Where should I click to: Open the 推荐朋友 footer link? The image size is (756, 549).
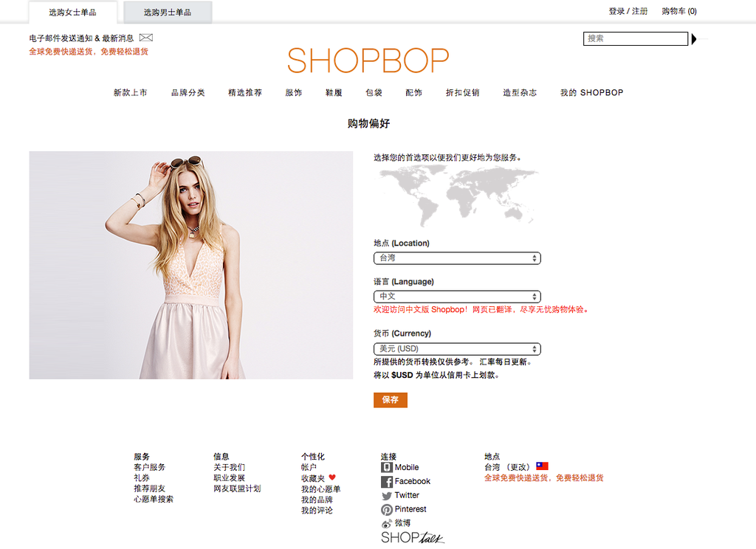coord(149,488)
